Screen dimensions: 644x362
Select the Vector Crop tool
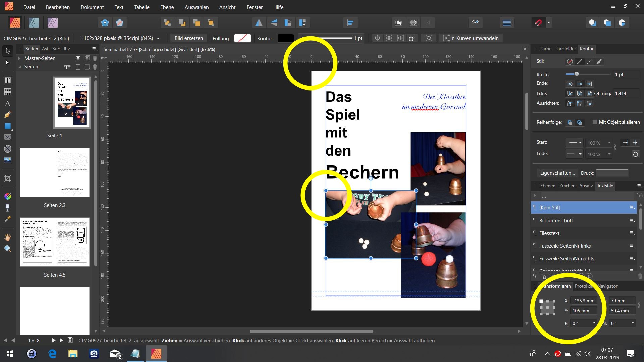pos(8,178)
